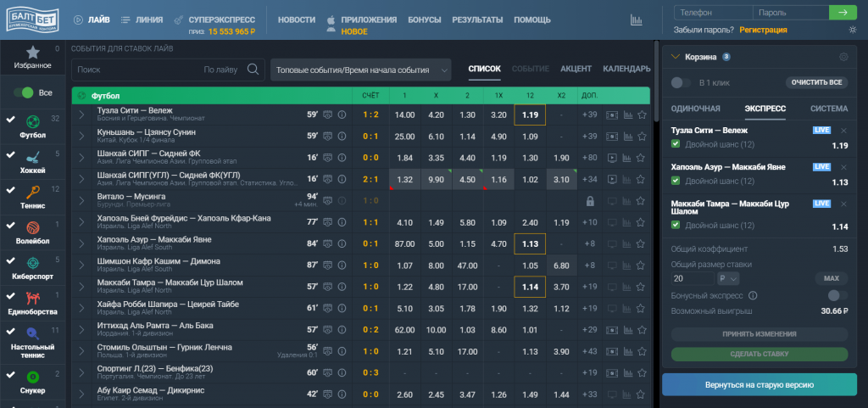Uncheck Двойной шанс for Хапоэль Азур bet
Viewport: 868px width, 408px height.
click(676, 181)
